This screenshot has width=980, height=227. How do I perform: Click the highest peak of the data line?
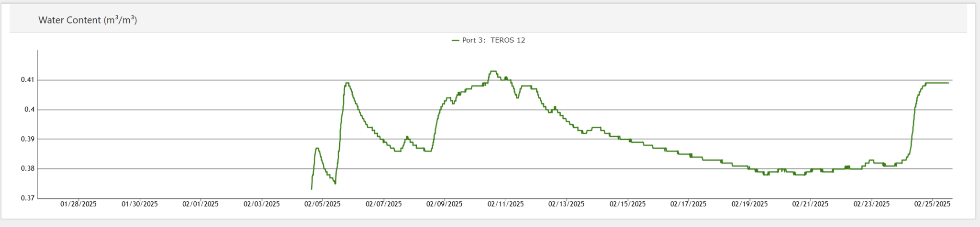pyautogui.click(x=493, y=71)
